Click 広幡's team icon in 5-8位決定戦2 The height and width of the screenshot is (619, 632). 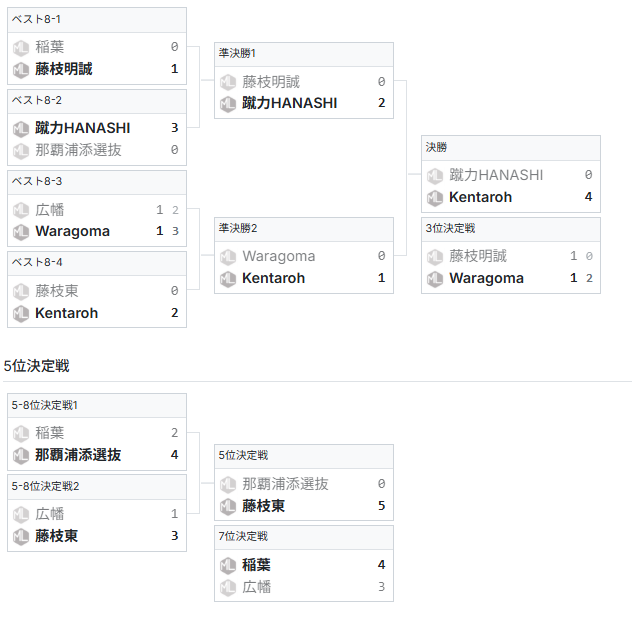21,514
